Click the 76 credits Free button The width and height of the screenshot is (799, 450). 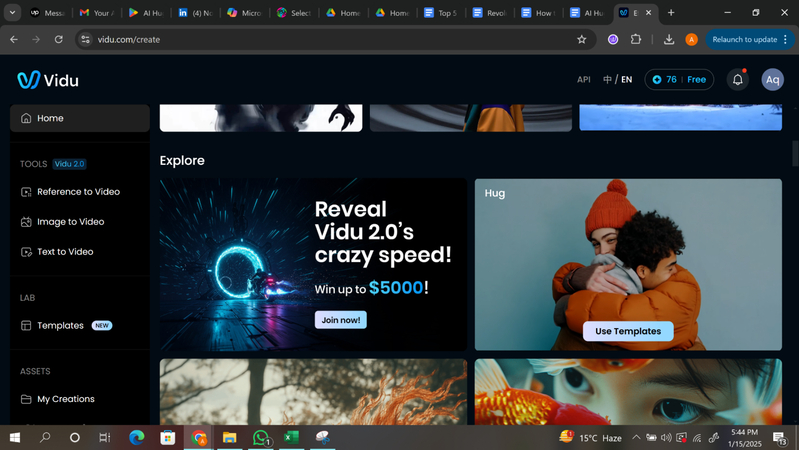click(x=679, y=80)
